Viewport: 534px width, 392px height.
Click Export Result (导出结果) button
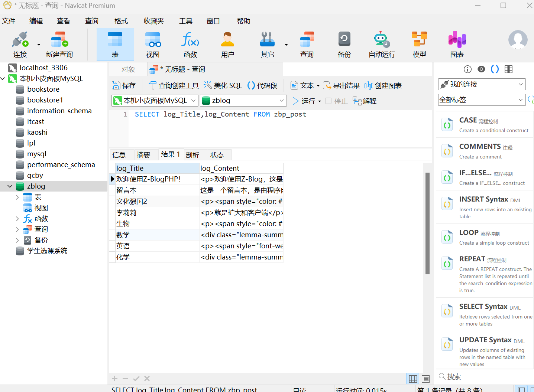341,86
